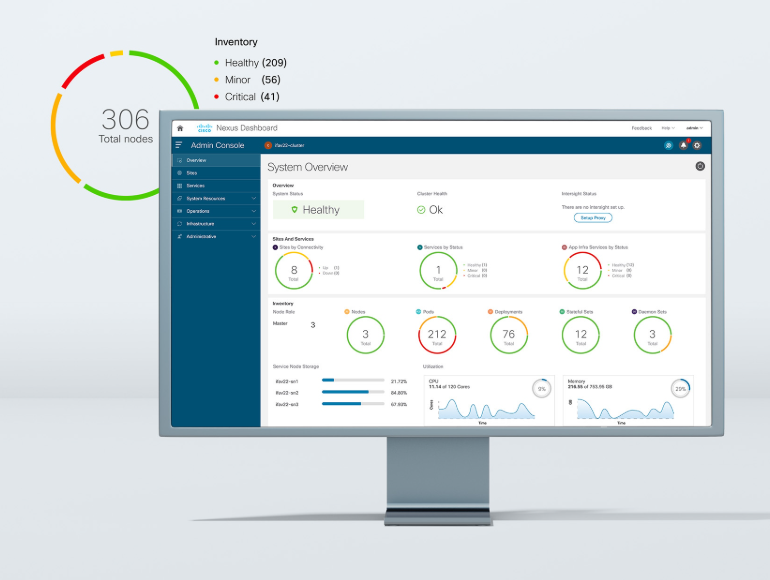
Task: Select Sites in the sidebar
Action: [216, 173]
